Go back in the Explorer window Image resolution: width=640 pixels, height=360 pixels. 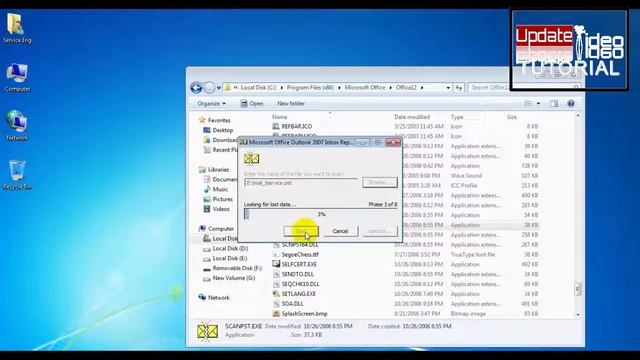pos(196,87)
